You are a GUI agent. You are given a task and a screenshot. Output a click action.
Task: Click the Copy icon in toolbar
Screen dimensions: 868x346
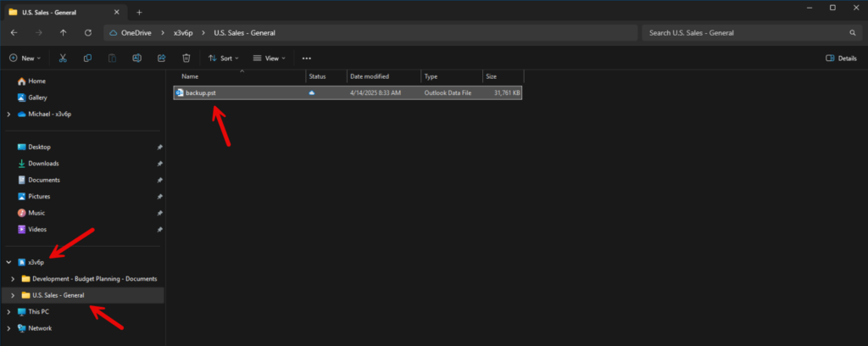87,59
